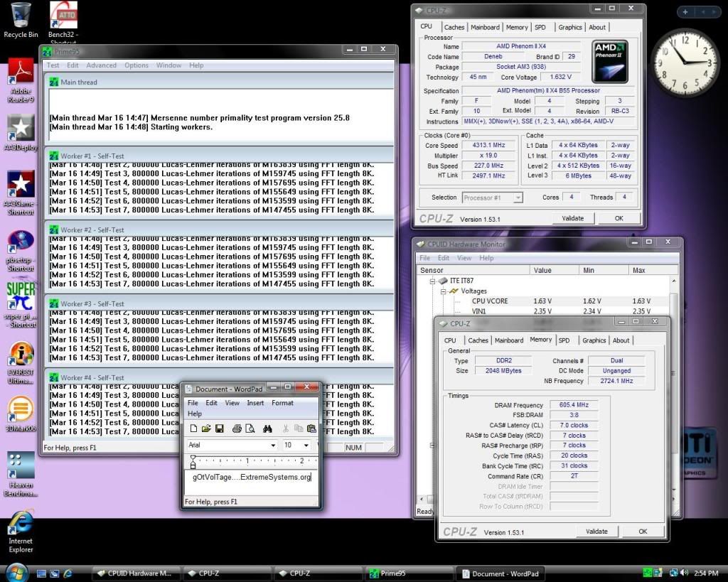Switch to the Mainboard tab in top CPU-Z

485,27
